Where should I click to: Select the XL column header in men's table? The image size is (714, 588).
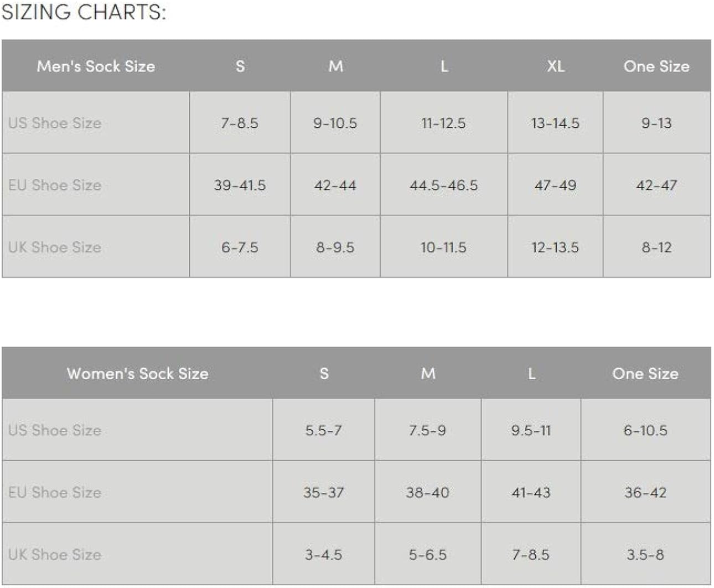coord(556,66)
